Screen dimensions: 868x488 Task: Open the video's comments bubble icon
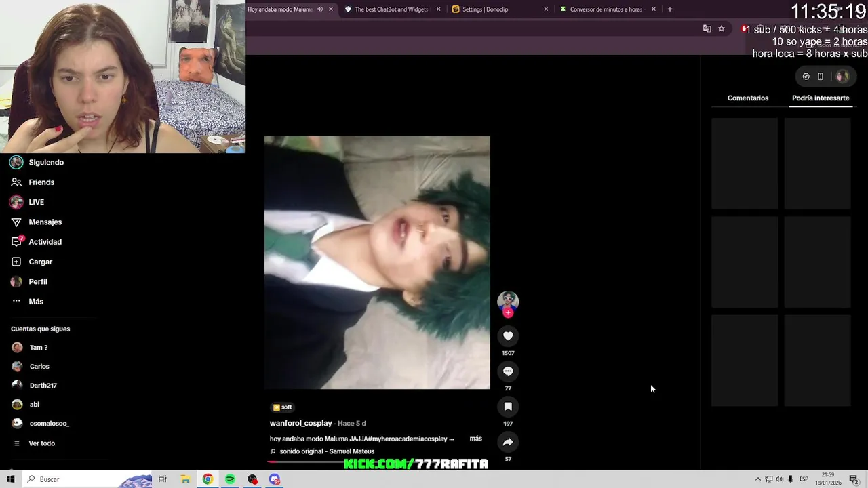point(508,371)
